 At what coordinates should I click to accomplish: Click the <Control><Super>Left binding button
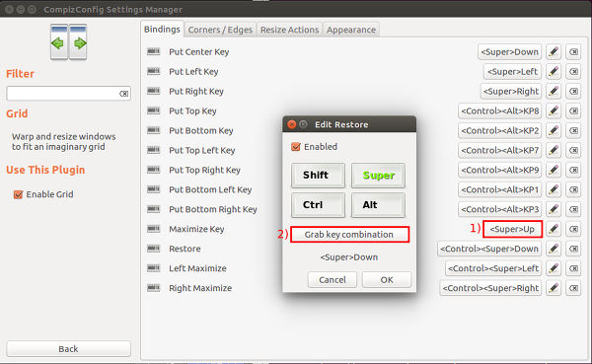tap(493, 268)
